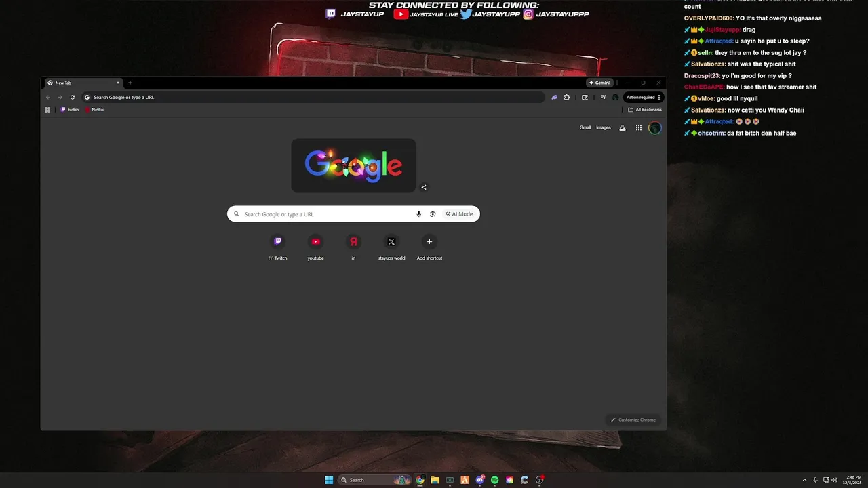The height and width of the screenshot is (488, 868).
Task: Start voice search with microphone icon
Action: click(x=419, y=214)
